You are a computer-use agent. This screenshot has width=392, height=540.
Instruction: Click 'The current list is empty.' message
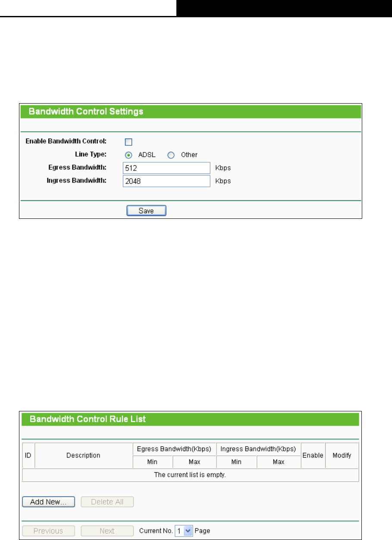point(190,475)
